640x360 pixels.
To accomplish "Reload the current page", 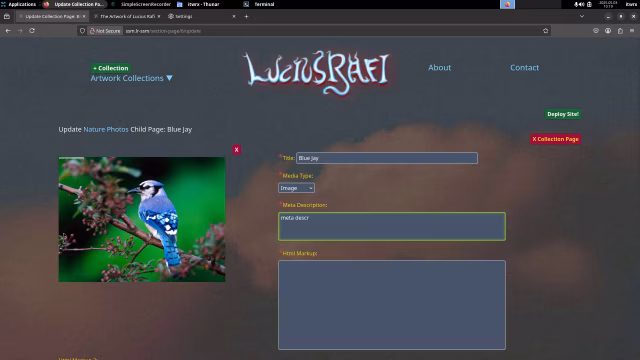I will (x=32, y=31).
